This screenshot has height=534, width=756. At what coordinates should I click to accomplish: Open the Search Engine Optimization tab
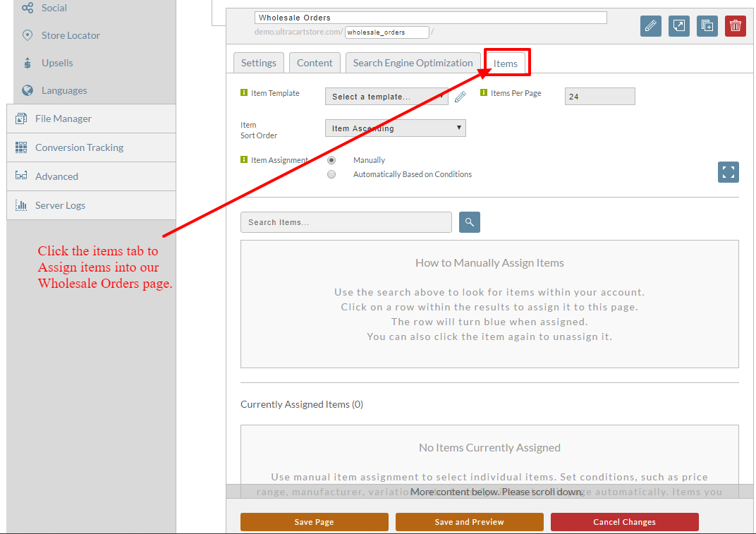point(413,63)
